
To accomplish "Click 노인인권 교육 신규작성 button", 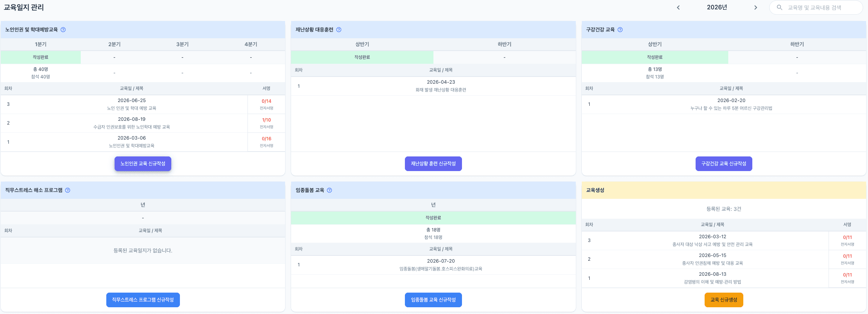I will point(143,164).
